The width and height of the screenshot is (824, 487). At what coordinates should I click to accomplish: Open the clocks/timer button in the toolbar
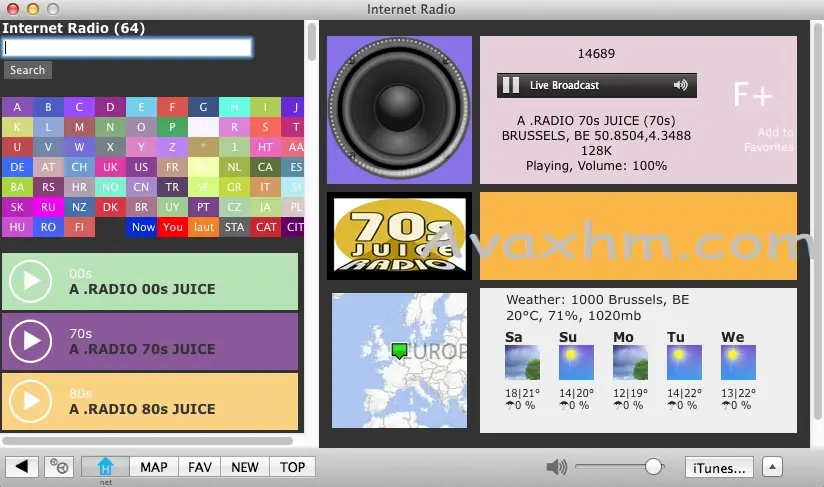[58, 467]
